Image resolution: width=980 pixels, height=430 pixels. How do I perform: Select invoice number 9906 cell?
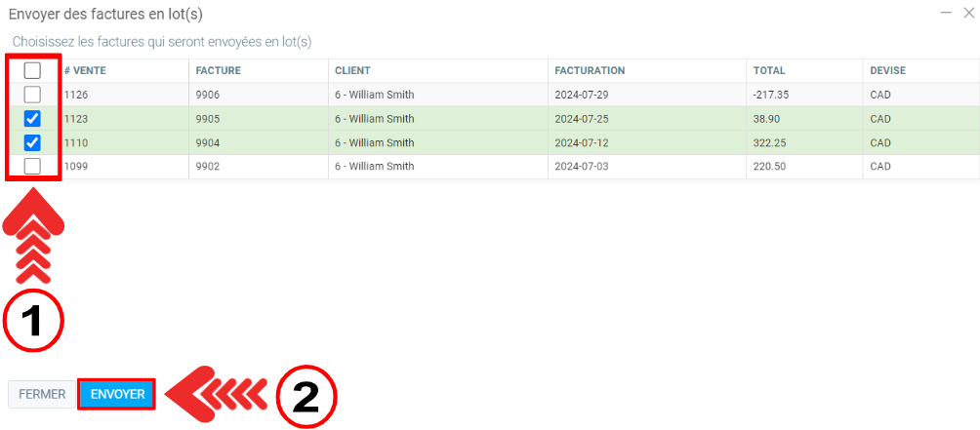coord(209,95)
